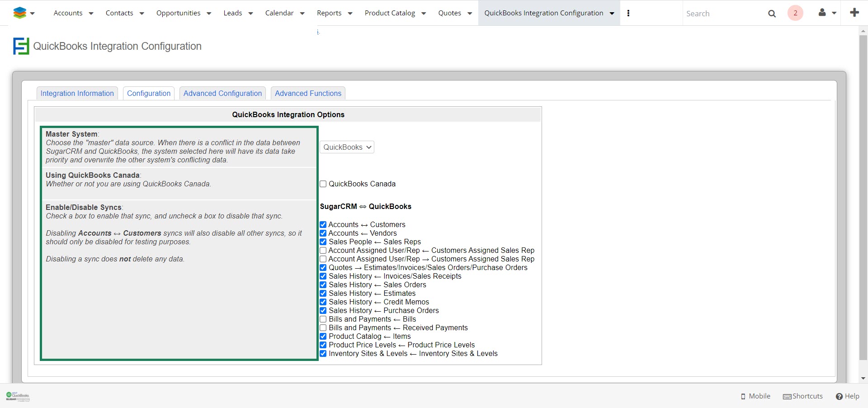Click the Help question mark icon
Image resolution: width=868 pixels, height=408 pixels.
pyautogui.click(x=839, y=396)
